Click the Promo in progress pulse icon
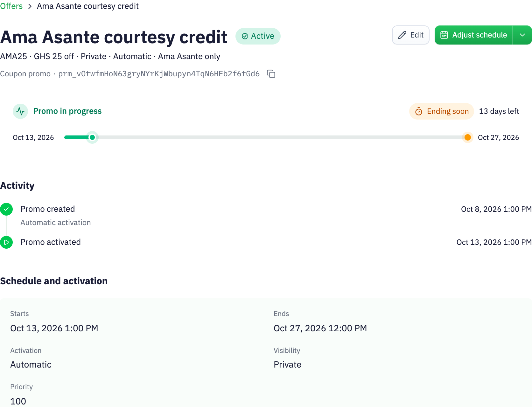Viewport: 532px width, 407px height. [x=20, y=111]
